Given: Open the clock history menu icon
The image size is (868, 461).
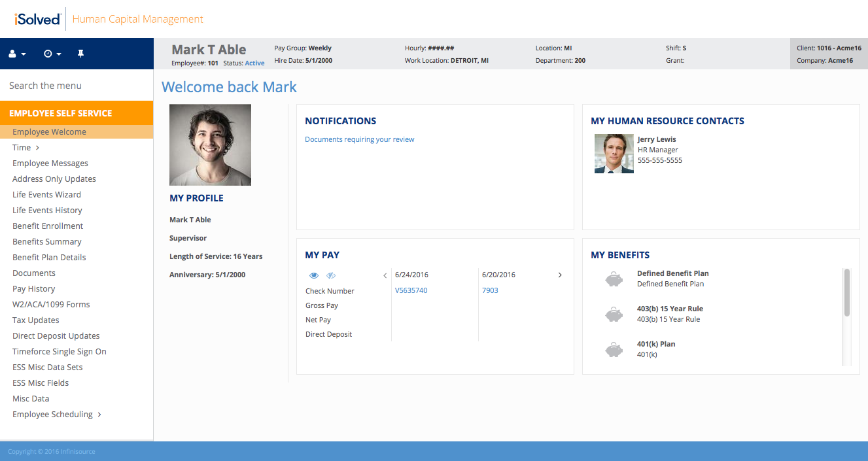Looking at the screenshot, I should coord(52,54).
